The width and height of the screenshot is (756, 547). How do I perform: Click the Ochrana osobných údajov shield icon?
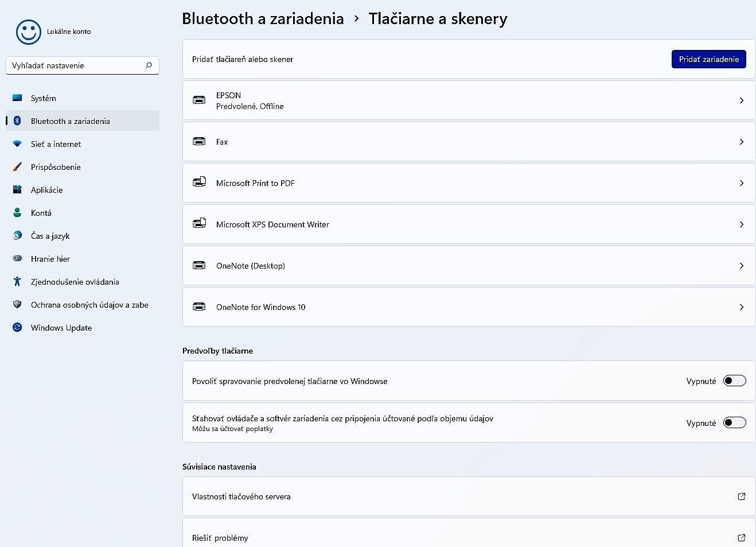[17, 305]
